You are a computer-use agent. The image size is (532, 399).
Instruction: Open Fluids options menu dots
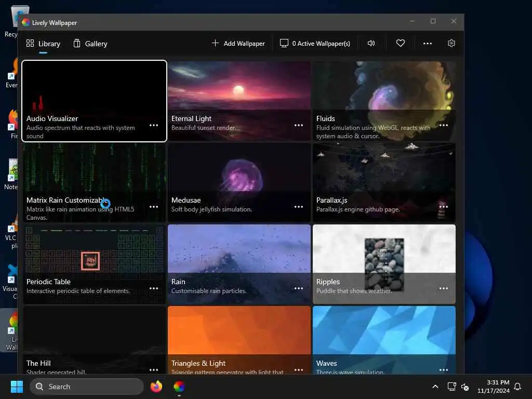(444, 125)
